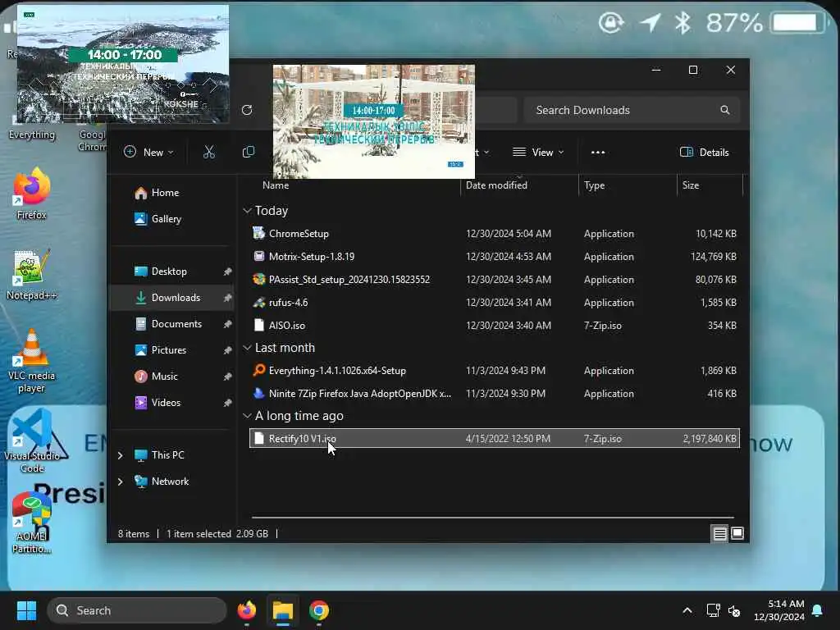This screenshot has width=840, height=630.
Task: Click the Windows Start button
Action: click(x=26, y=610)
